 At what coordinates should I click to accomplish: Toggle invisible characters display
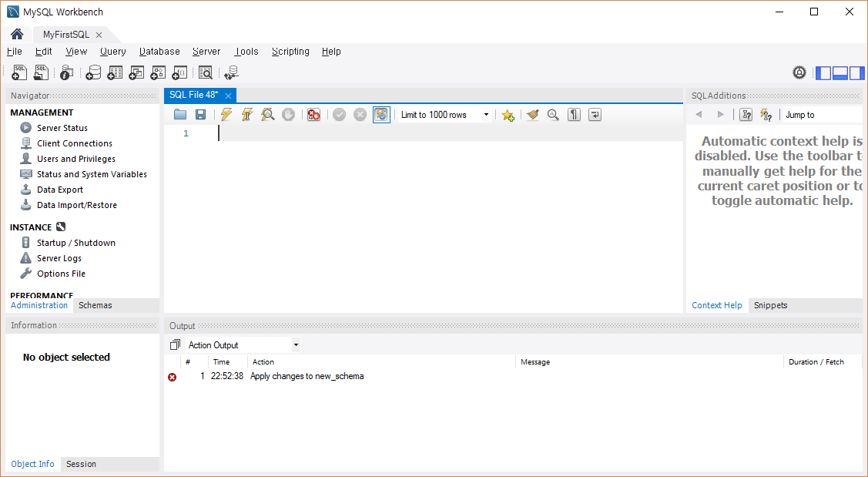[574, 115]
